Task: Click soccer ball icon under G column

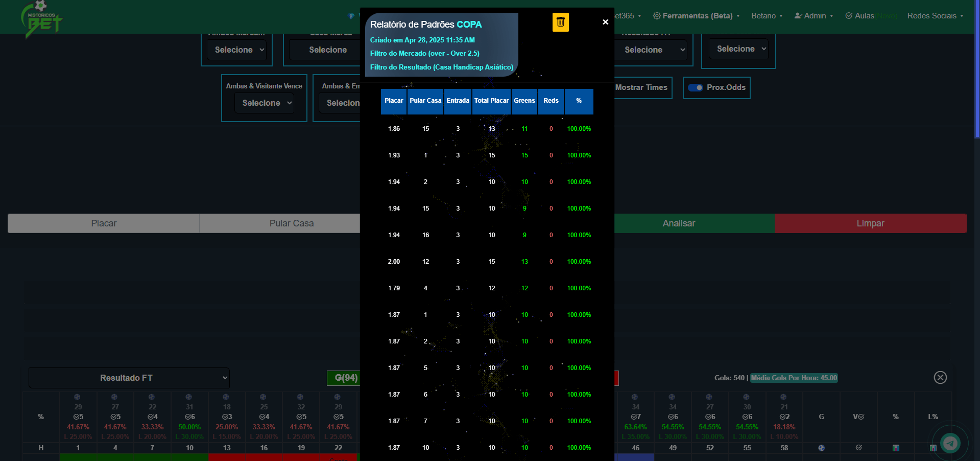Action: (x=821, y=448)
